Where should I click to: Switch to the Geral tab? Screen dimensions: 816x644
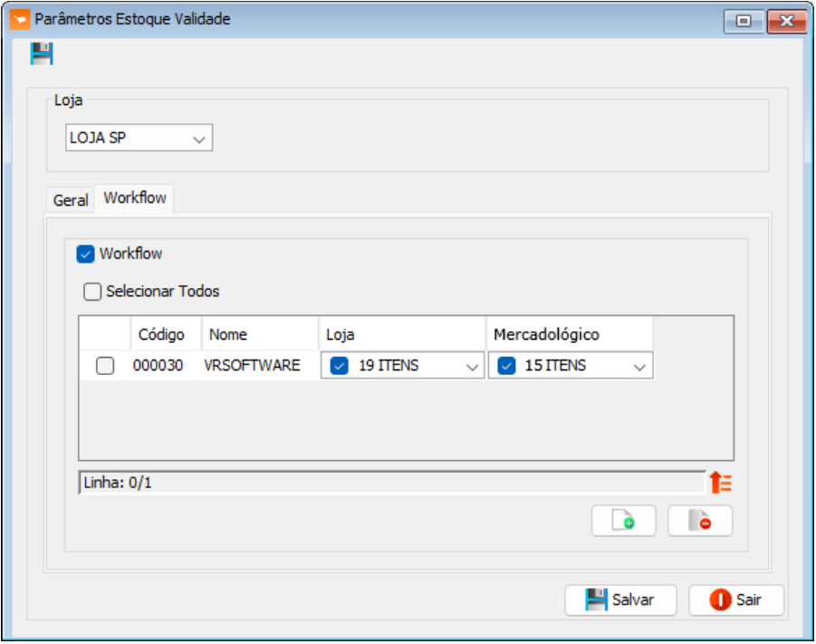pos(71,200)
